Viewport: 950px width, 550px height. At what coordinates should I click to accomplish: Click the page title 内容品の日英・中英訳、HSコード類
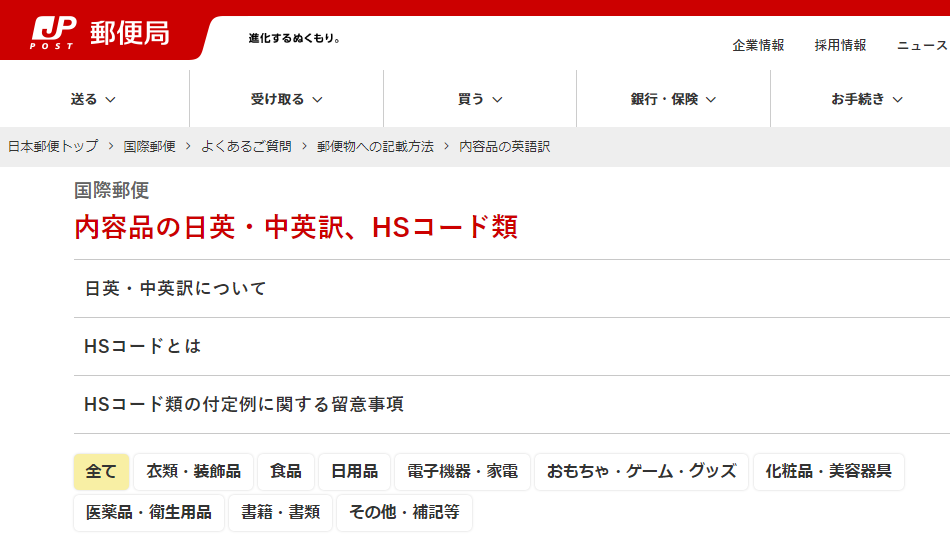click(296, 228)
